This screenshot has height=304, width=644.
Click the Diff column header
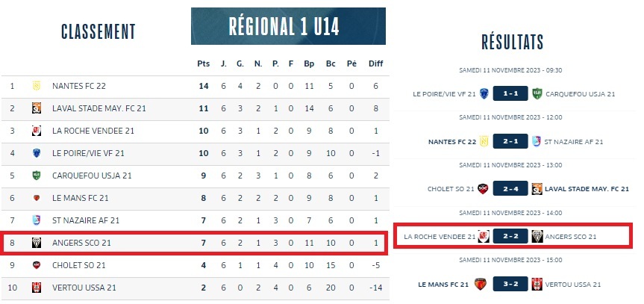tap(375, 63)
